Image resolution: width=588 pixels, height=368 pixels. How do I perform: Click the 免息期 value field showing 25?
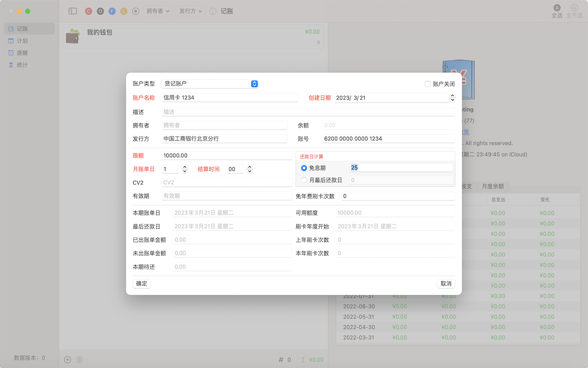pos(401,167)
